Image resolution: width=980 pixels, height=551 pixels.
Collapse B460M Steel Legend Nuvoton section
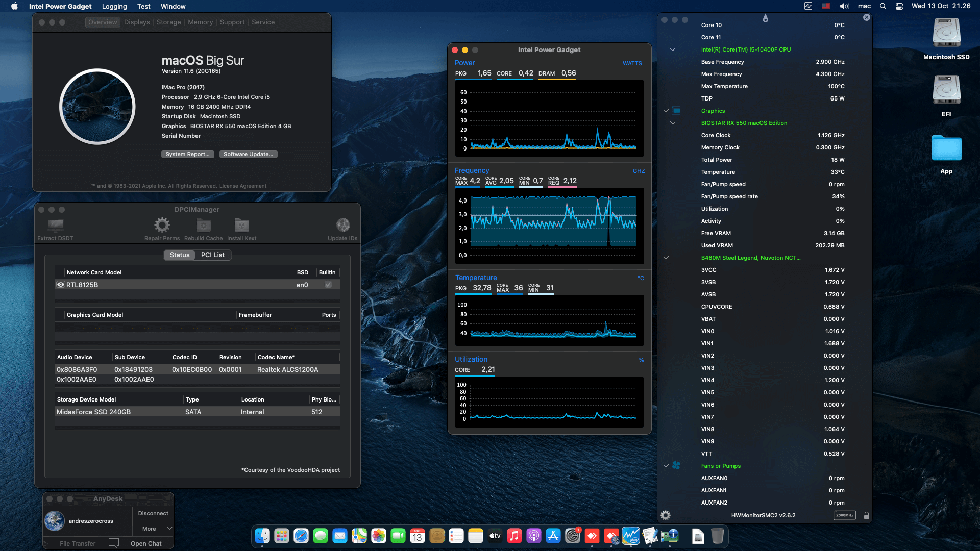pos(666,258)
